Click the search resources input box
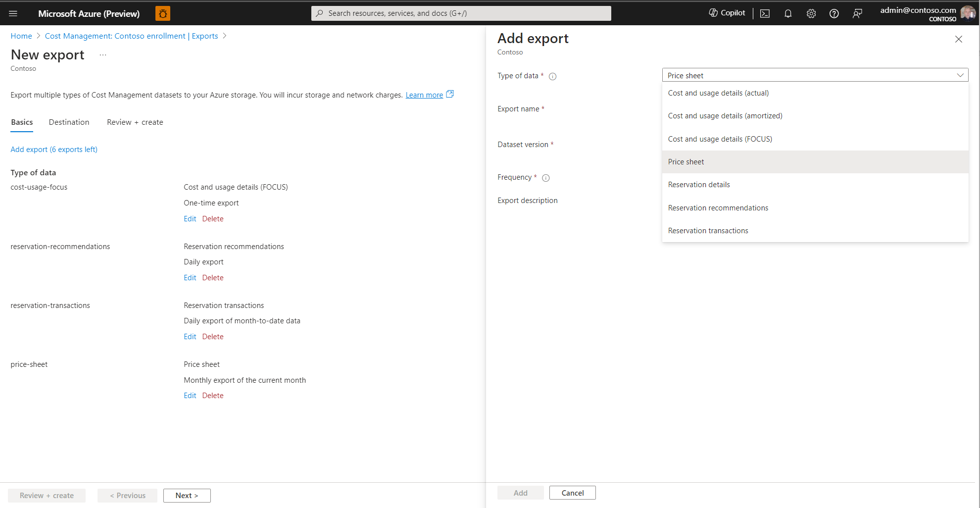This screenshot has height=508, width=980. 461,13
